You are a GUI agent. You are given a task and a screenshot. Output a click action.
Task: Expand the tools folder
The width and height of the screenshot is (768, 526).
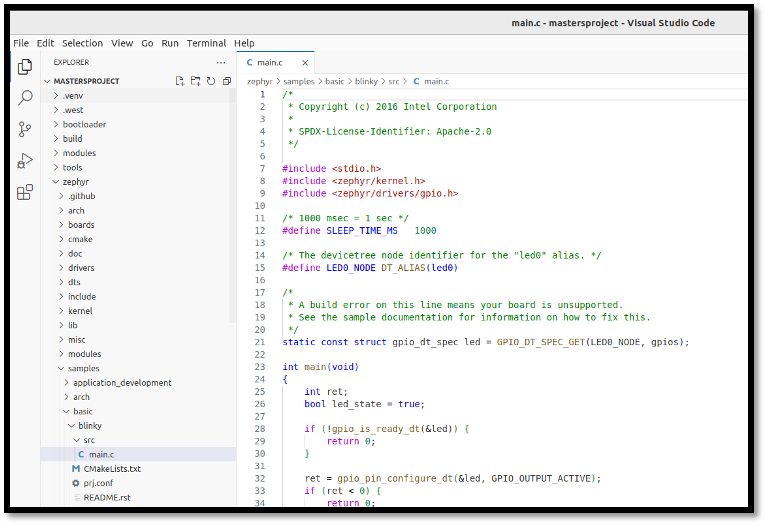[x=138, y=167]
